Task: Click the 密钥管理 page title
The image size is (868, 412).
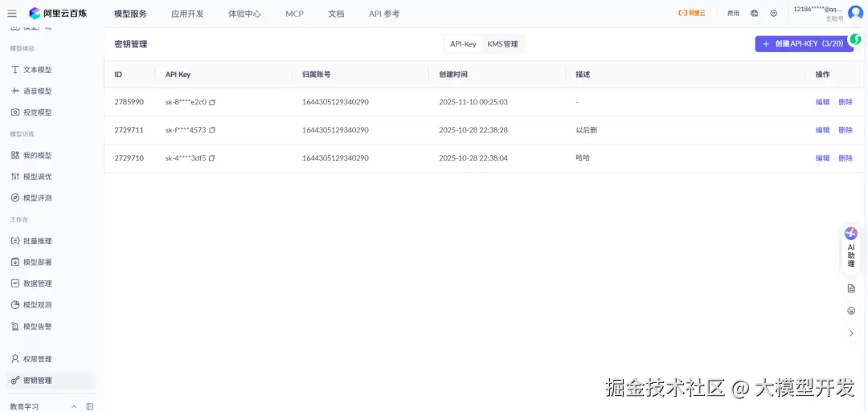Action: click(x=131, y=44)
